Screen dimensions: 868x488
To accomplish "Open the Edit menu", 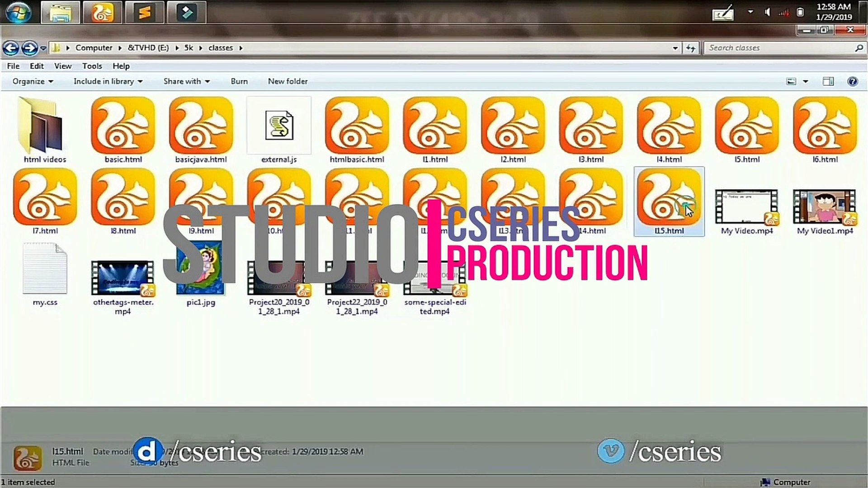I will (37, 66).
